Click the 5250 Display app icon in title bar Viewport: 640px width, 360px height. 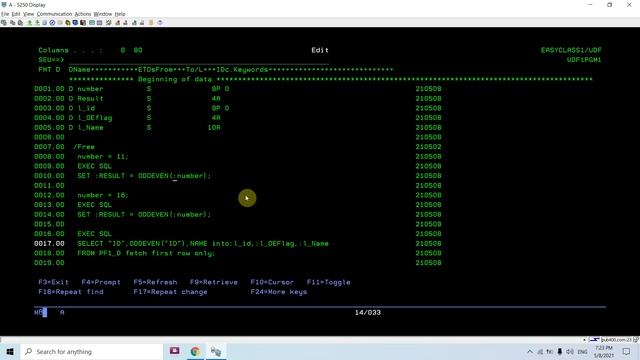pos(4,5)
